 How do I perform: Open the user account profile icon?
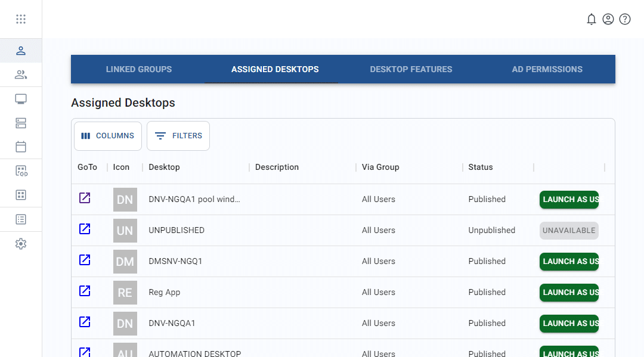pos(608,18)
